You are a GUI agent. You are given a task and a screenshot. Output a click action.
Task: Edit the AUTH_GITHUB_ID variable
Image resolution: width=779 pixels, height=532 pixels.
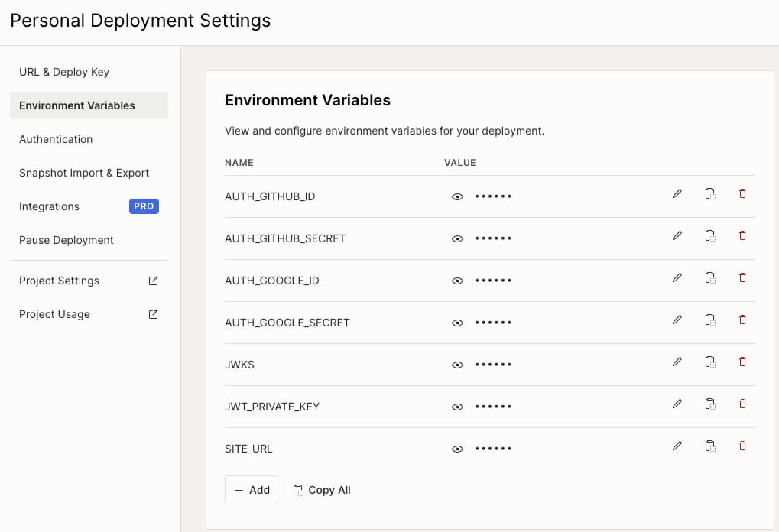pos(677,193)
